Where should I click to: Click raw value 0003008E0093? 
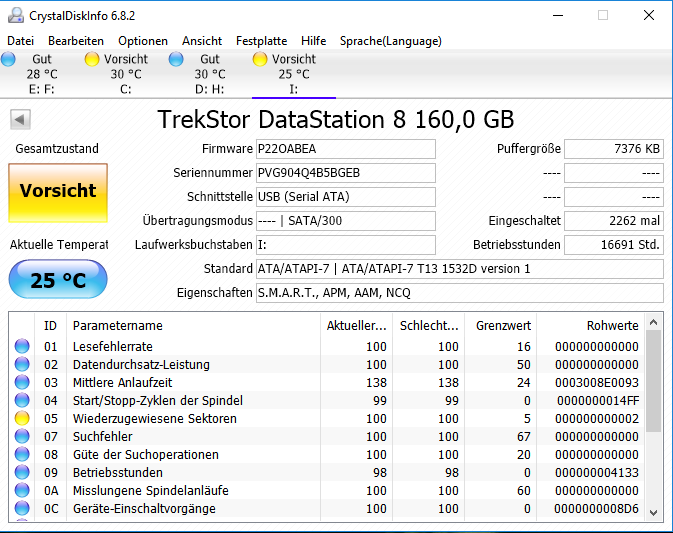(597, 382)
